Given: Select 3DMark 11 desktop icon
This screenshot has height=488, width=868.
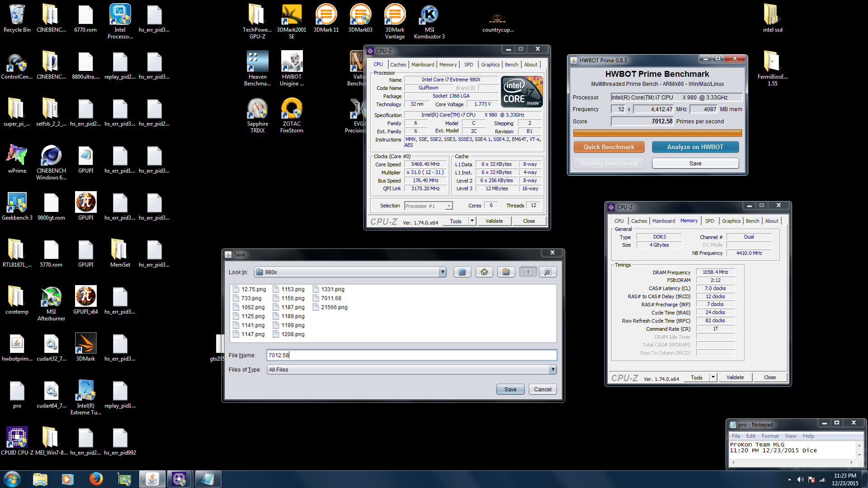Looking at the screenshot, I should pos(326,19).
